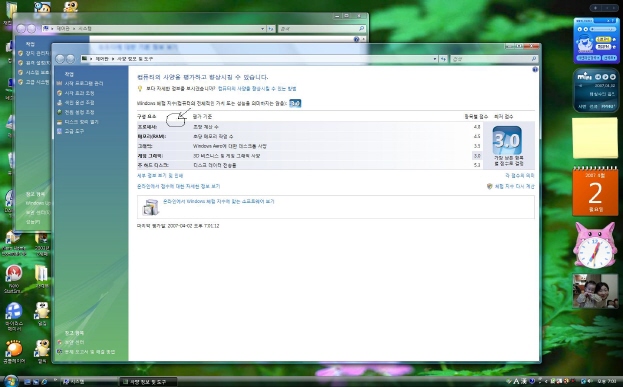Viewport: 623px width, 387px height.
Task: Click the help icon in back System window
Action: (x=356, y=39)
